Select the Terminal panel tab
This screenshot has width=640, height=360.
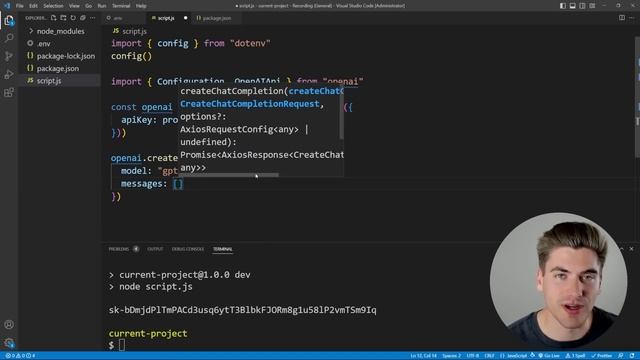point(222,249)
